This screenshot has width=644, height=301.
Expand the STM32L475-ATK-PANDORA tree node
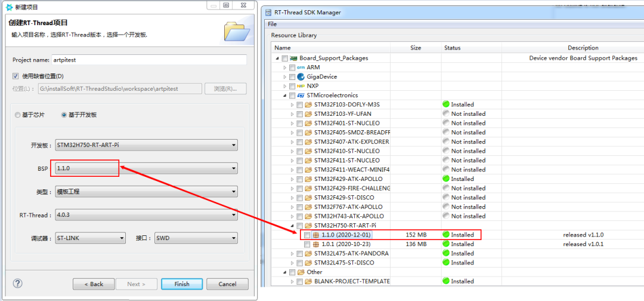point(292,253)
